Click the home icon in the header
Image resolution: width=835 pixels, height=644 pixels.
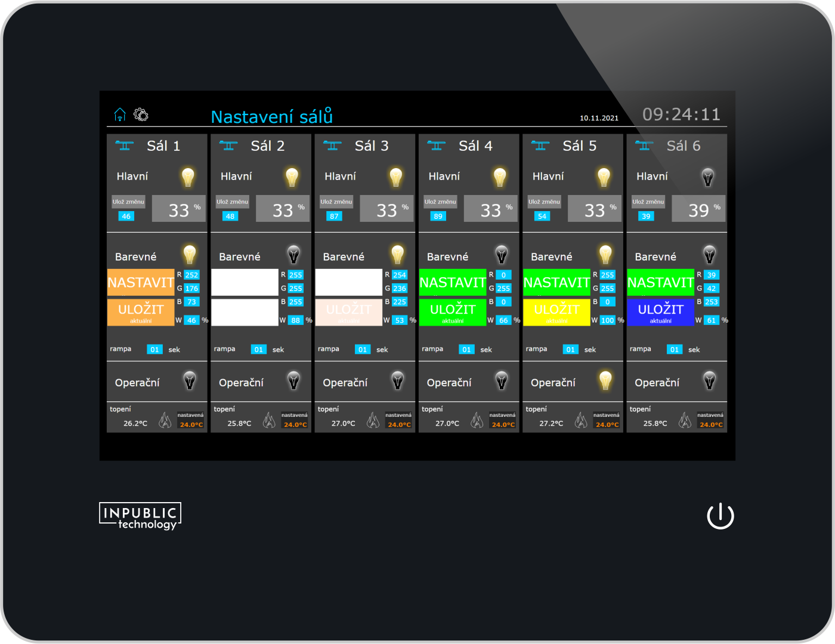tap(120, 114)
